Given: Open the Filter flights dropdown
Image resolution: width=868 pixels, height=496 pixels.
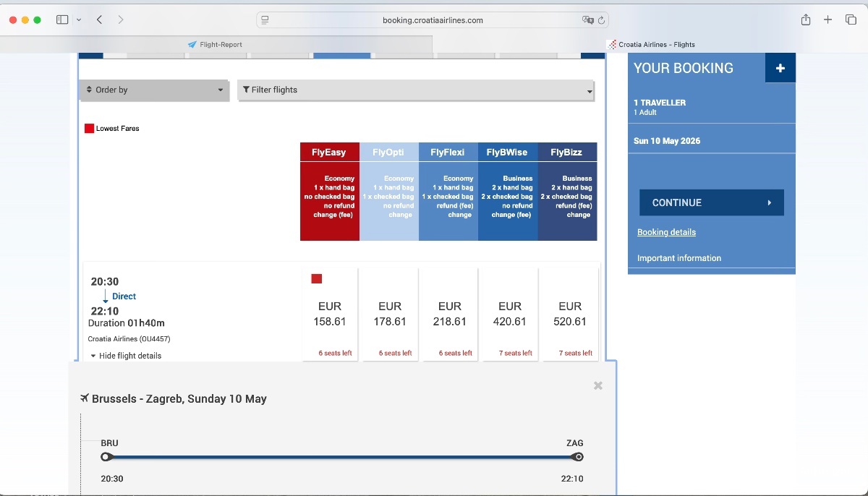Looking at the screenshot, I should point(416,90).
